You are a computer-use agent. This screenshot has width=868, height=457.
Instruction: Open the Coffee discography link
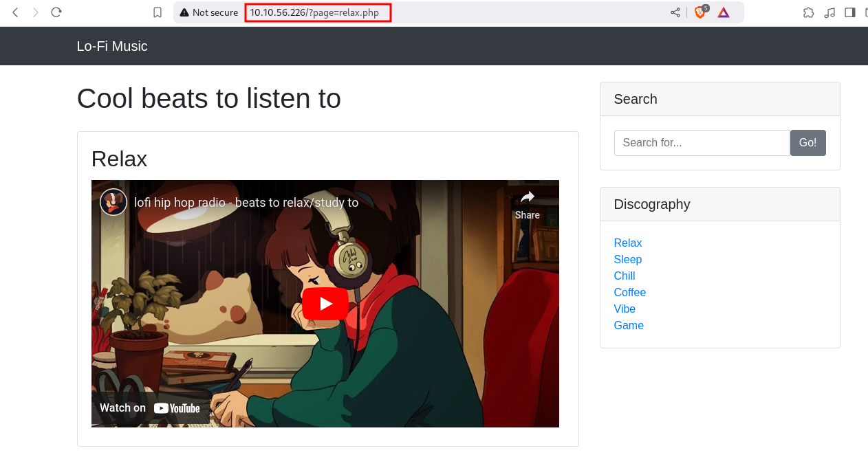coord(630,293)
